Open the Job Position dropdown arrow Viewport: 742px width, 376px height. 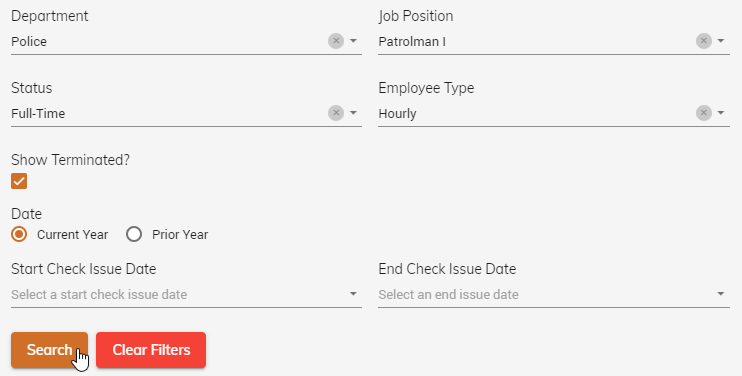pyautogui.click(x=721, y=41)
